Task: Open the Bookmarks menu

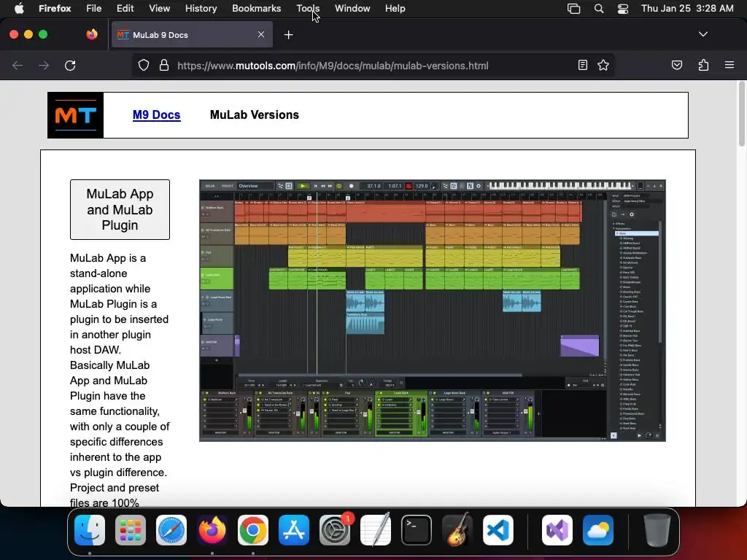Action: 256,9
